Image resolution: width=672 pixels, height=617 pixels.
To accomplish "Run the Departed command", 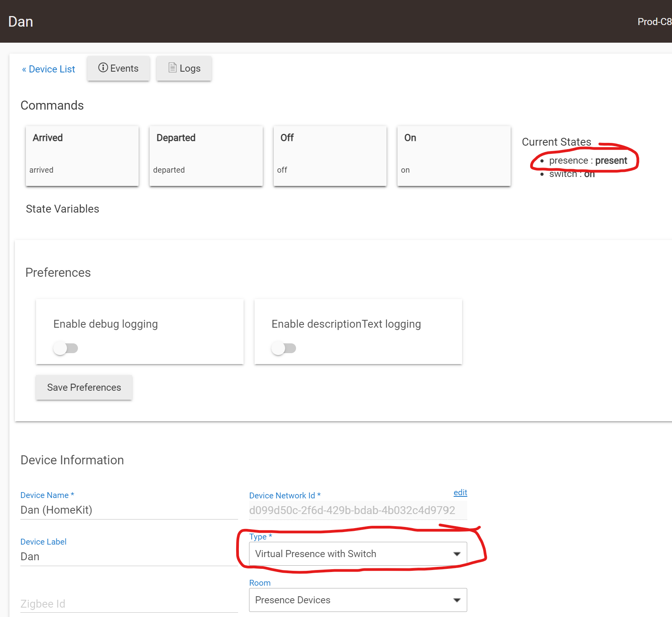I will [x=206, y=155].
